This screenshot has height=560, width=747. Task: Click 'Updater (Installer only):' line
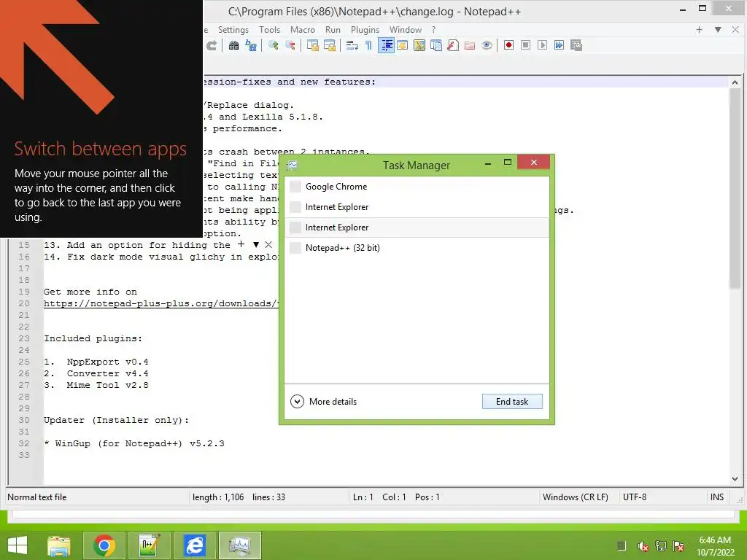(x=116, y=420)
